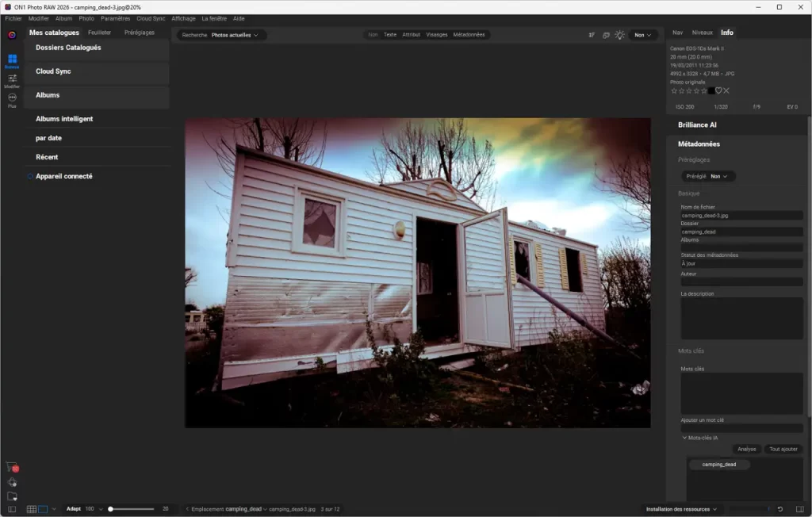This screenshot has height=517, width=812.
Task: Set rating to five stars
Action: [704, 90]
